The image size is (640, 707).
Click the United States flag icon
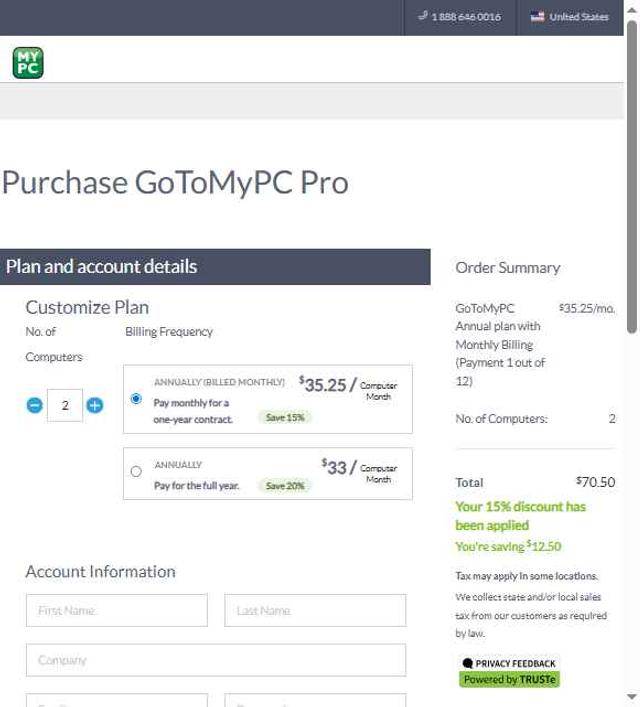[537, 17]
